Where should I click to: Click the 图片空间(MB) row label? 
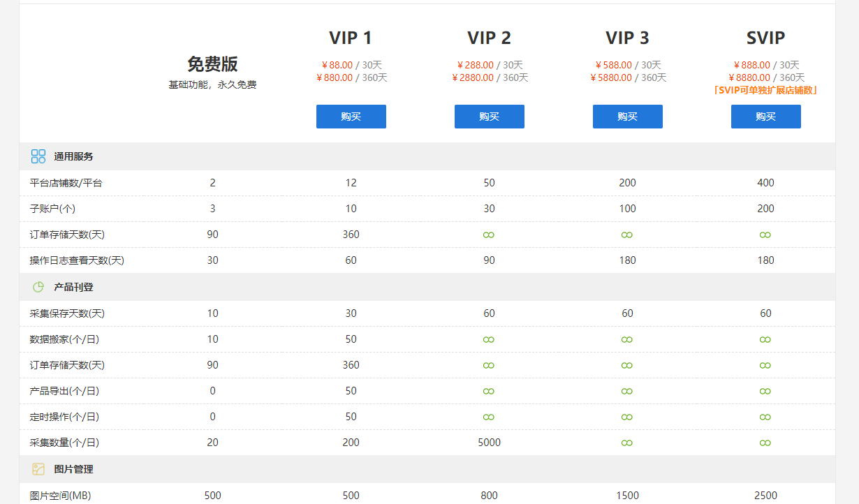(x=60, y=496)
